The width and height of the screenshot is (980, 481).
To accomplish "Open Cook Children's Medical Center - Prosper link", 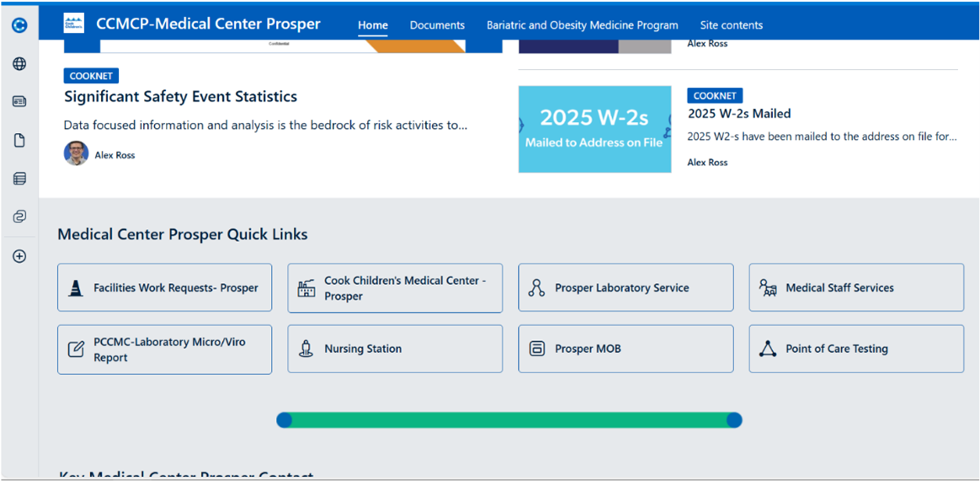I will [x=395, y=288].
